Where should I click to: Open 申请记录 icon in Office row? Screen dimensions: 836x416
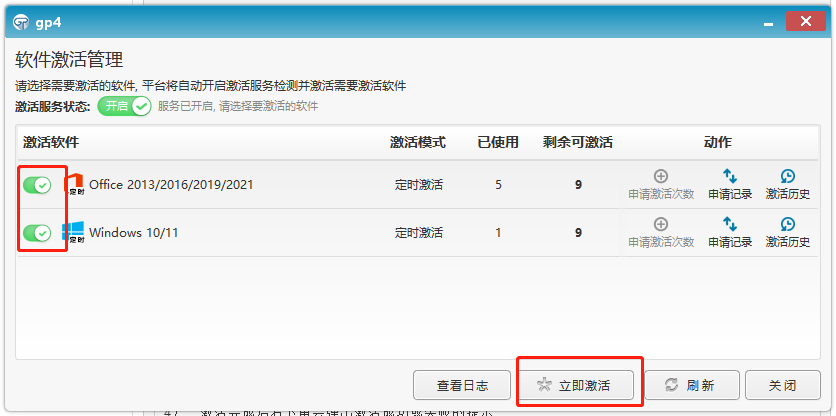(729, 177)
